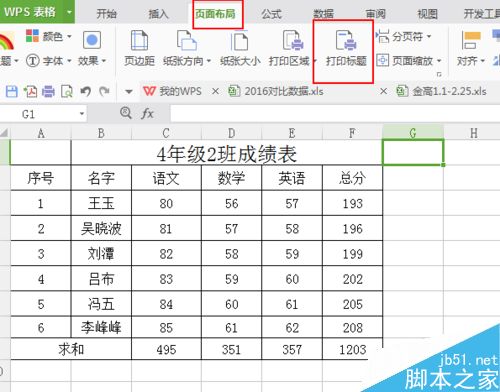This screenshot has width=500, height=392.
Task: Open the page setup dialog launcher
Action: pyautogui.click(x=439, y=74)
